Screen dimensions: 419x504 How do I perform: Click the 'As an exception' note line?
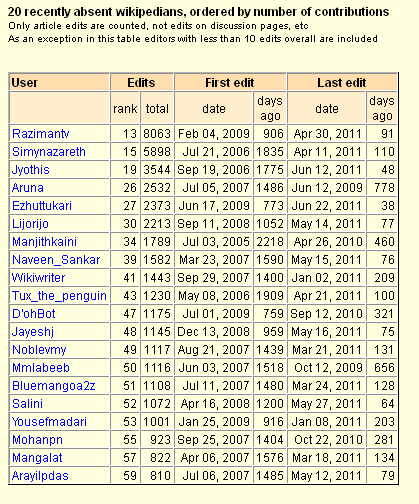(193, 39)
